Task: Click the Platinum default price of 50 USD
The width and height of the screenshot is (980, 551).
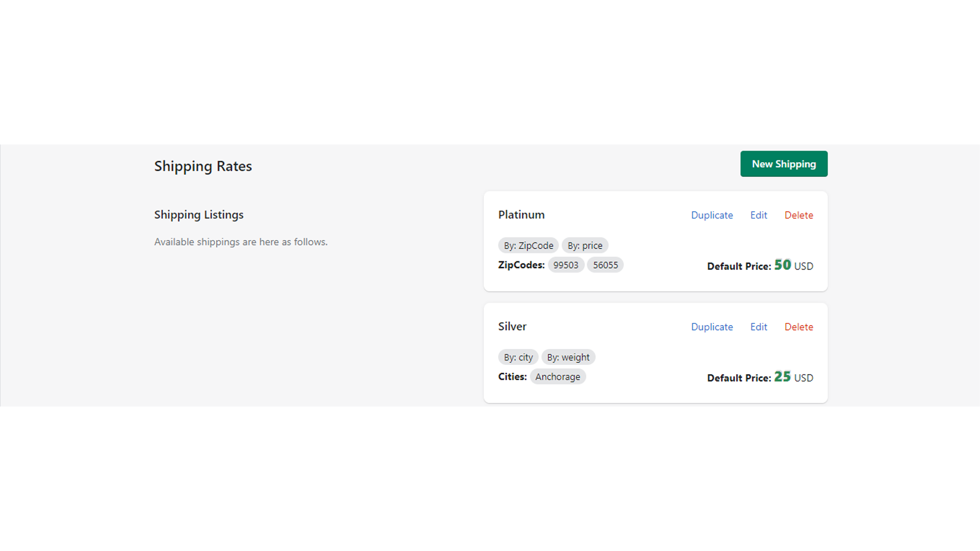Action: click(x=783, y=264)
